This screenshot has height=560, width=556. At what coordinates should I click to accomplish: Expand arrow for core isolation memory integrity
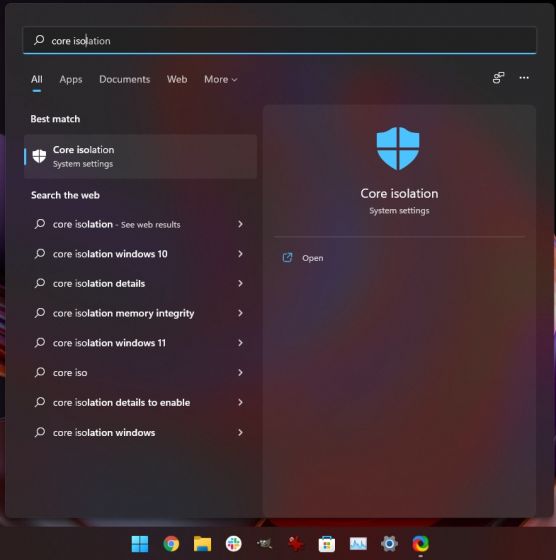[240, 313]
